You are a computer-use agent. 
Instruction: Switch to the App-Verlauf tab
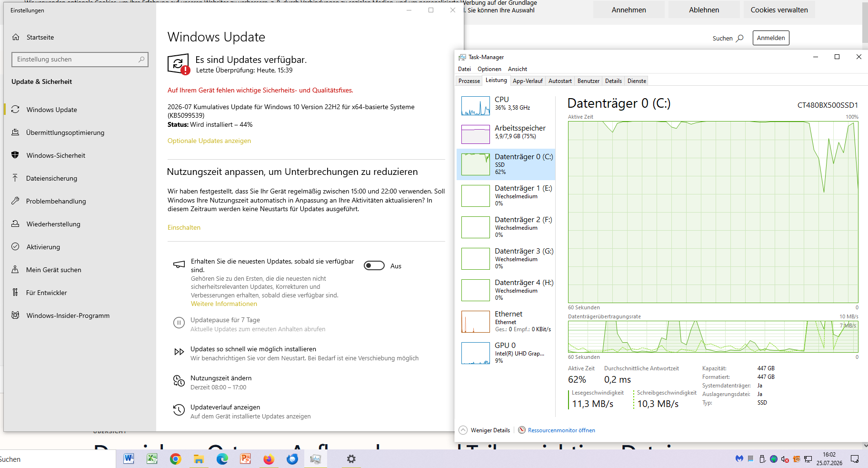coord(528,81)
